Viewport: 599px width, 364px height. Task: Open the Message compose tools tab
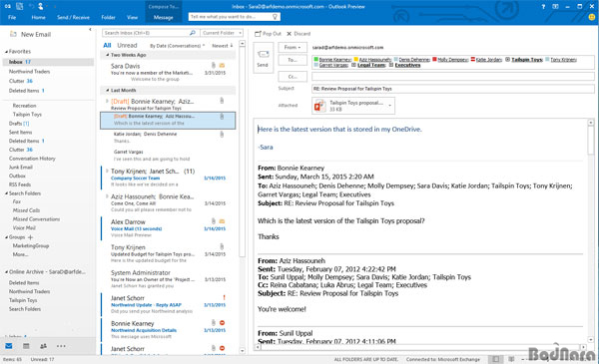coord(163,17)
